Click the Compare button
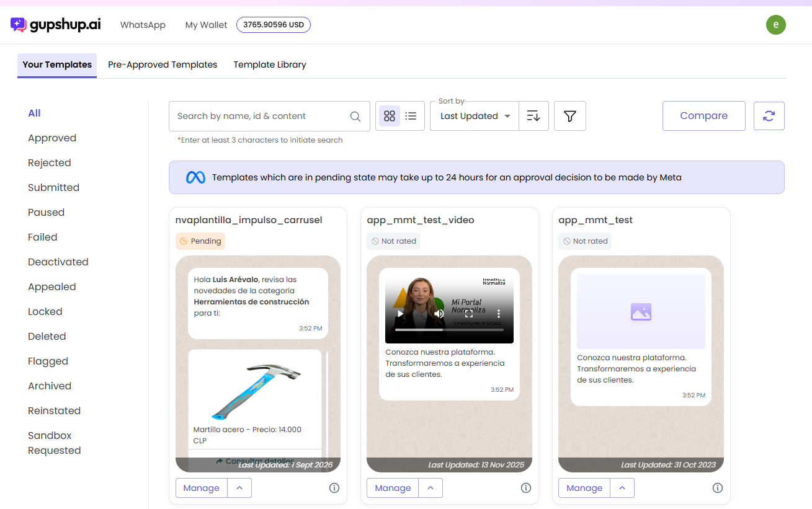 point(704,116)
